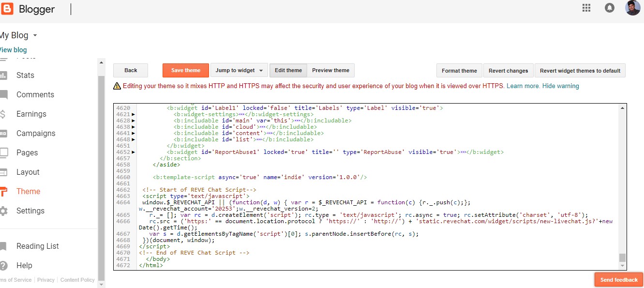Click the sidebar scroll up arrow

click(x=101, y=62)
